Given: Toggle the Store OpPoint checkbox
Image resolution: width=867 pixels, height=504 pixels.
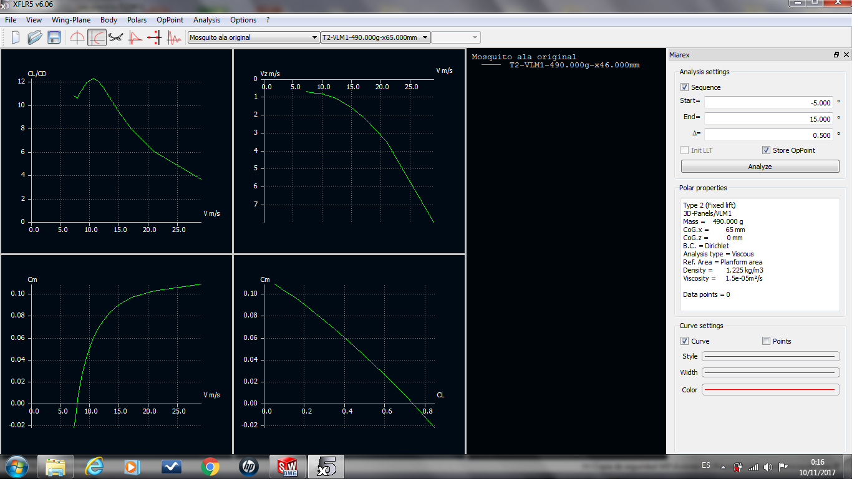Looking at the screenshot, I should (766, 150).
